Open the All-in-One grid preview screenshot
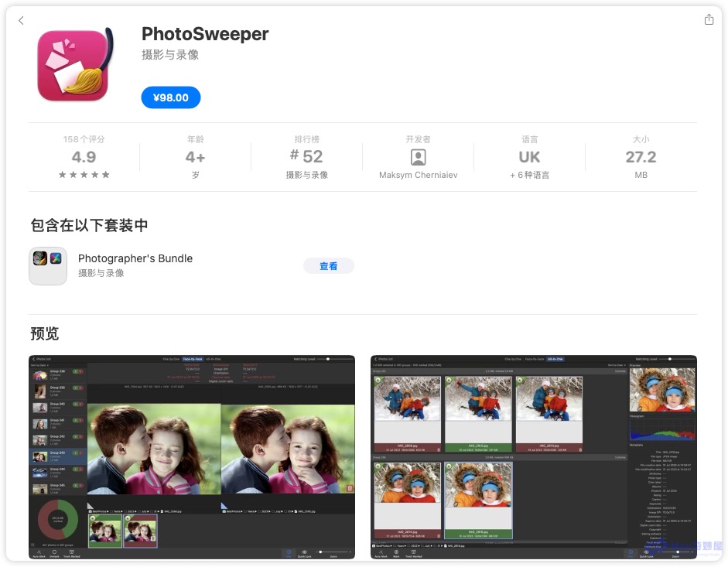This screenshot has width=728, height=567. tap(534, 457)
